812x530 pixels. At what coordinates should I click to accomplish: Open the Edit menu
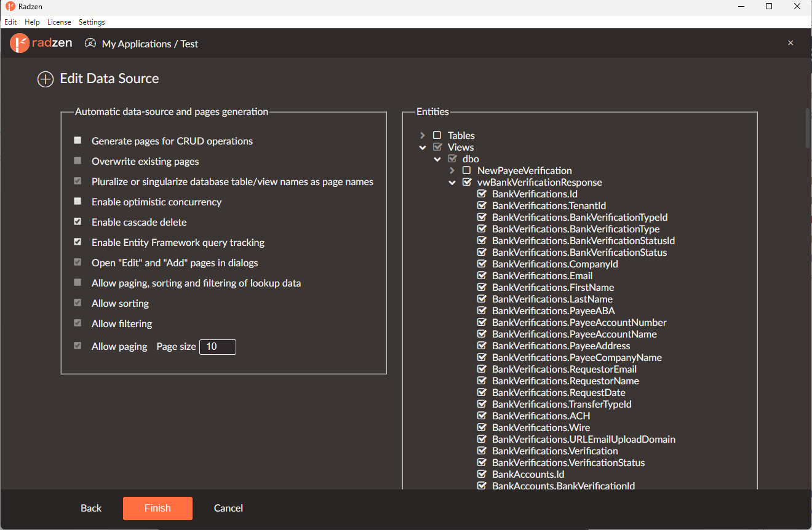pyautogui.click(x=10, y=22)
